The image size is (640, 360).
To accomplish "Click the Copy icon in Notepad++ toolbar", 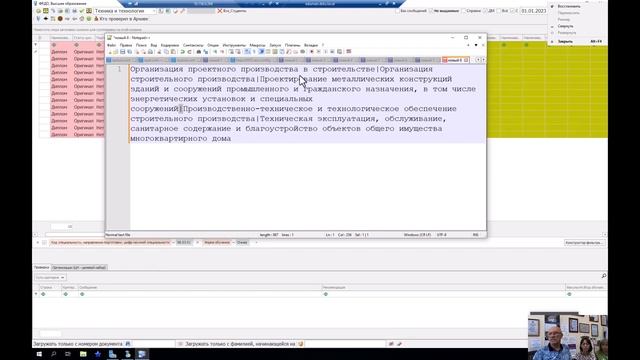I will coord(166,52).
